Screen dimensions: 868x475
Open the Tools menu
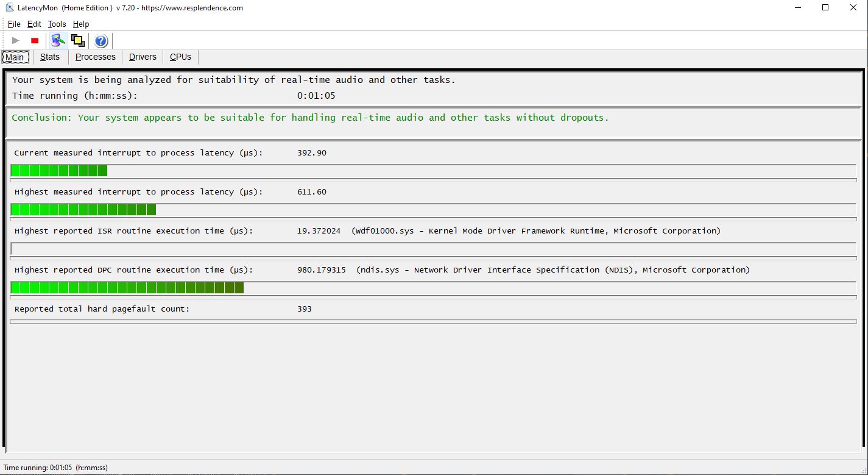(x=57, y=24)
